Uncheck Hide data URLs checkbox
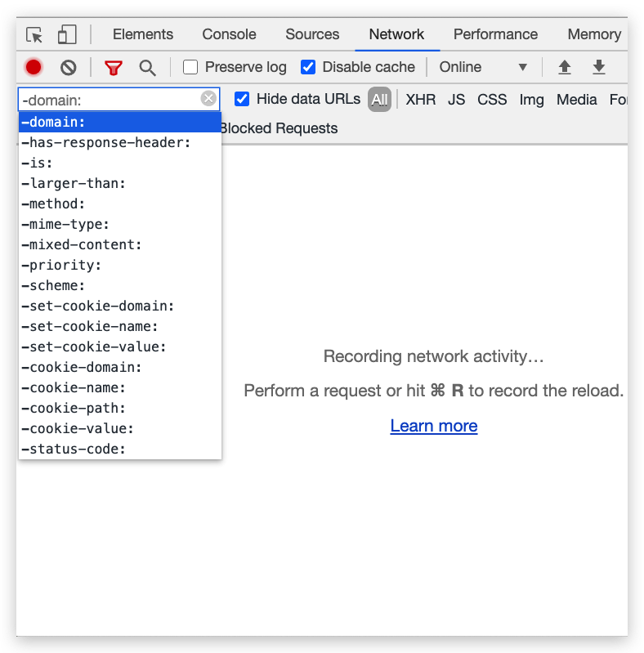The height and width of the screenshot is (653, 644). tap(242, 99)
